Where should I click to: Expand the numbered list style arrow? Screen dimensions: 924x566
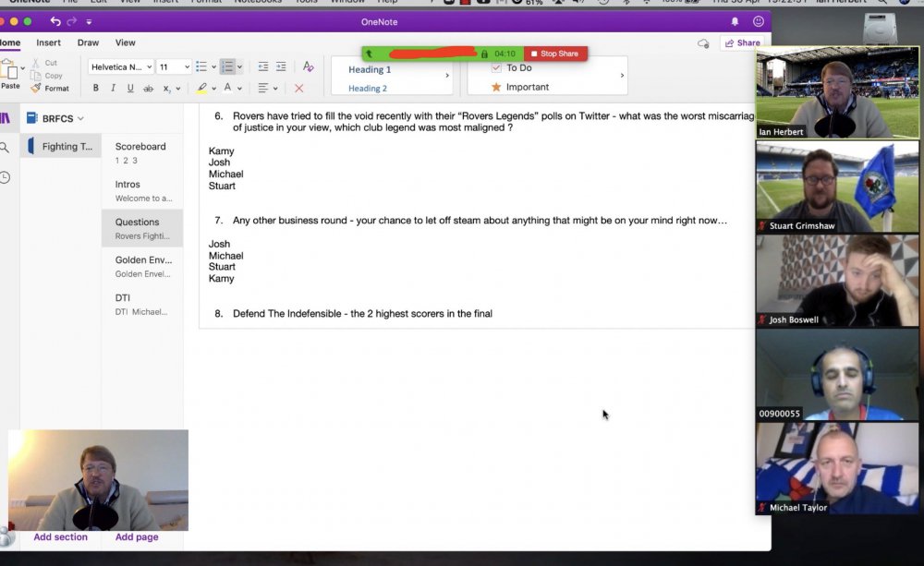coord(239,67)
